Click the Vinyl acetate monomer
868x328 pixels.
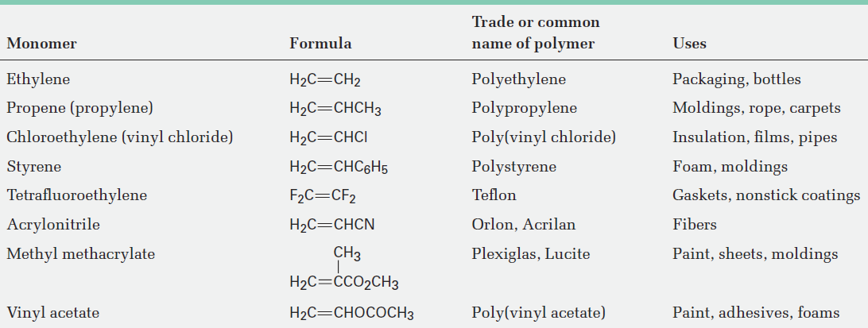53,313
